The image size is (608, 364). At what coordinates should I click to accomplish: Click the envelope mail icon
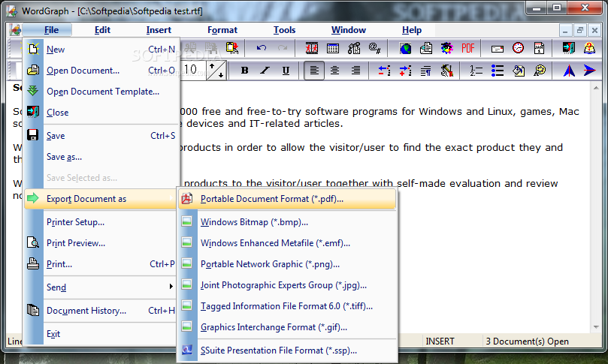(497, 48)
